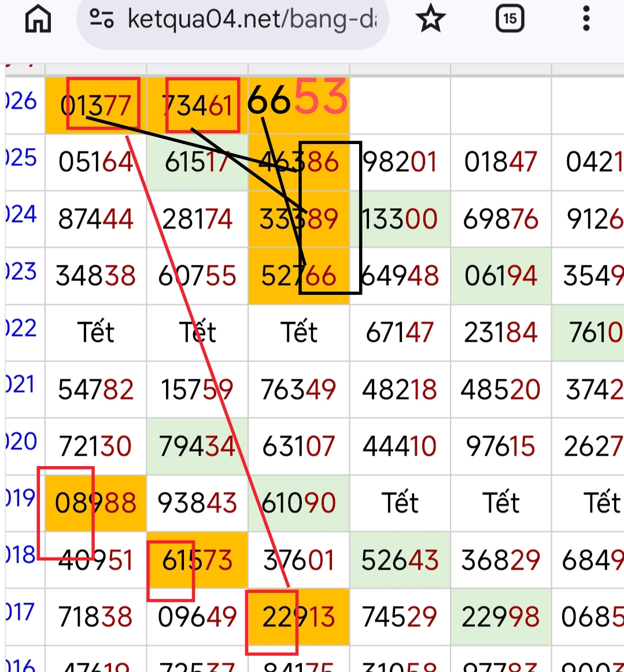Open site info settings icon in address bar
The image size is (624, 672).
tap(102, 19)
